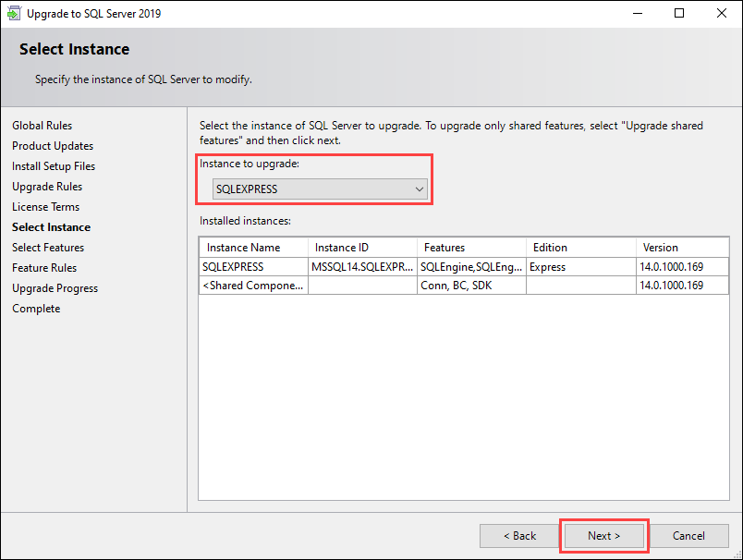Cancel the upgrade wizard

[688, 536]
